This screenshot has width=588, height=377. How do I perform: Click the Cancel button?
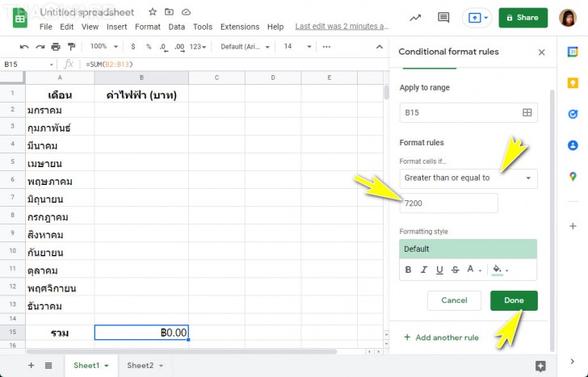coord(454,300)
